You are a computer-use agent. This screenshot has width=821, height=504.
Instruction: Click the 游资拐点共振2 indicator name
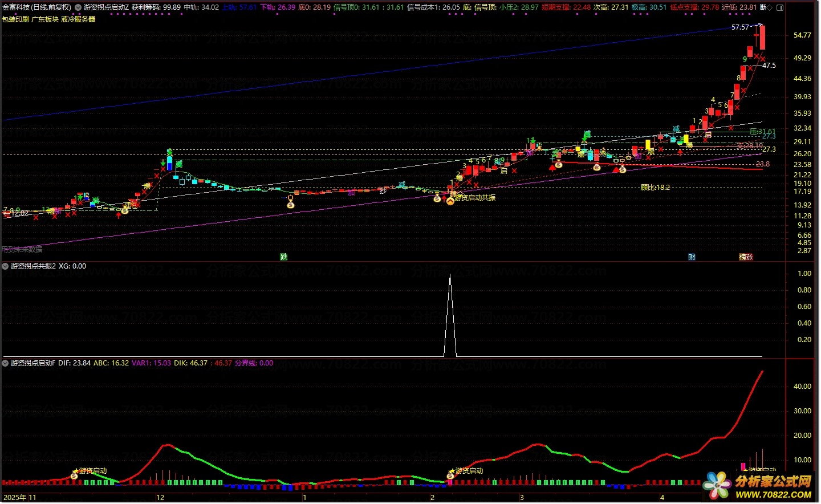pyautogui.click(x=34, y=266)
